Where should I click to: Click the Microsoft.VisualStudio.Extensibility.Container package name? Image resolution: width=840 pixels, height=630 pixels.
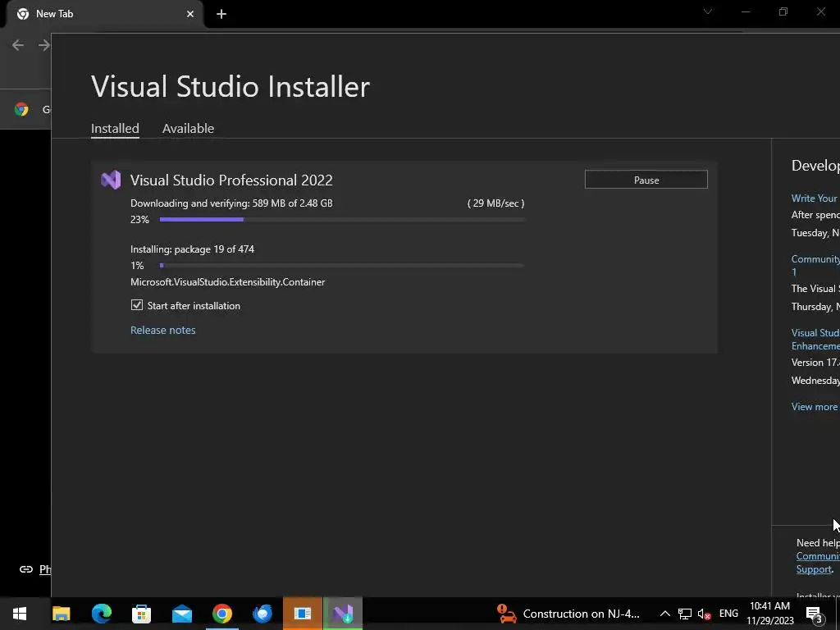click(x=228, y=282)
